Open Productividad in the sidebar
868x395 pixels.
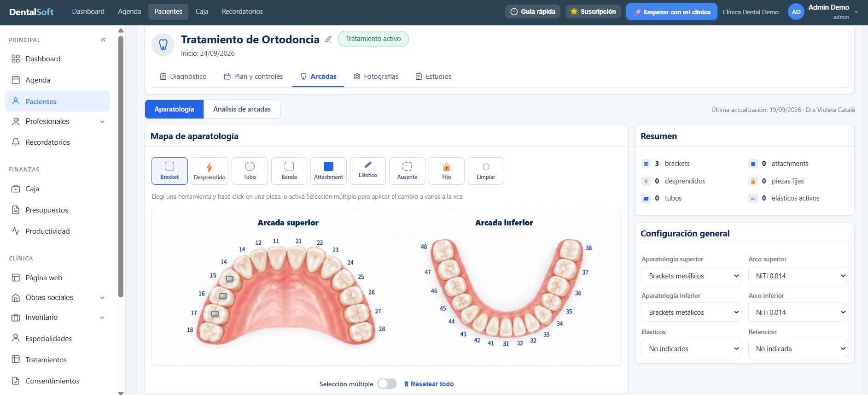click(58, 231)
